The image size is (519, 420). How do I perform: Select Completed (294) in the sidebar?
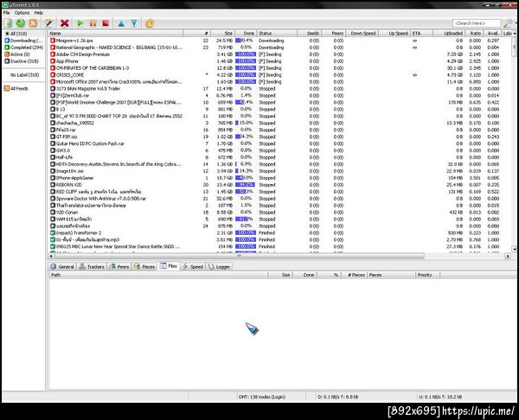point(24,48)
